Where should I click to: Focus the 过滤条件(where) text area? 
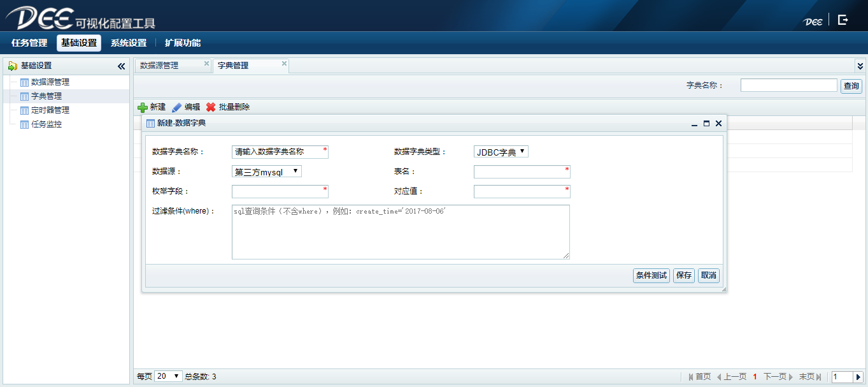[401, 232]
